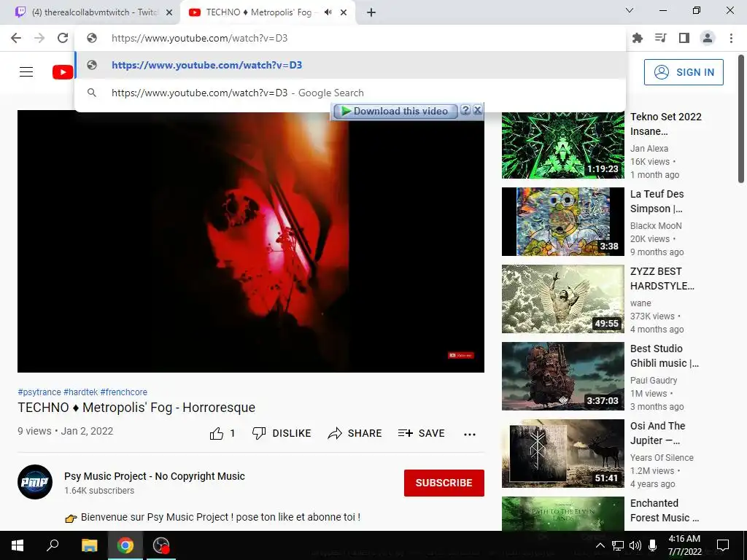Open Chrome's three-dot menu
The width and height of the screenshot is (747, 560).
pos(731,38)
